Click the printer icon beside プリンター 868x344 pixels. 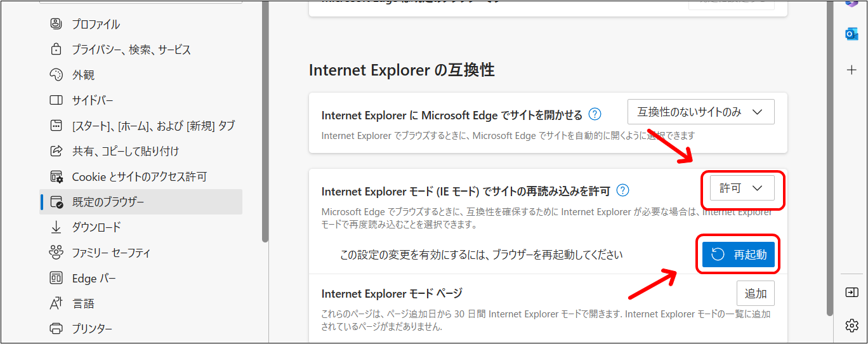click(56, 329)
